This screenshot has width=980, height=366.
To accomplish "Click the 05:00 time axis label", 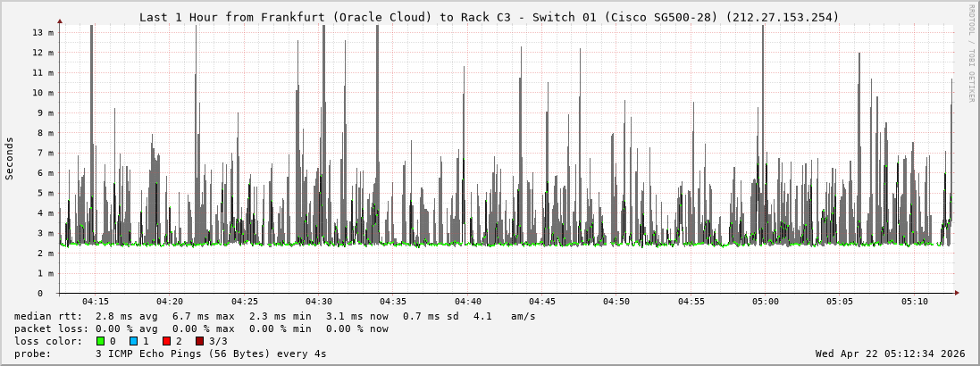I will click(x=765, y=302).
